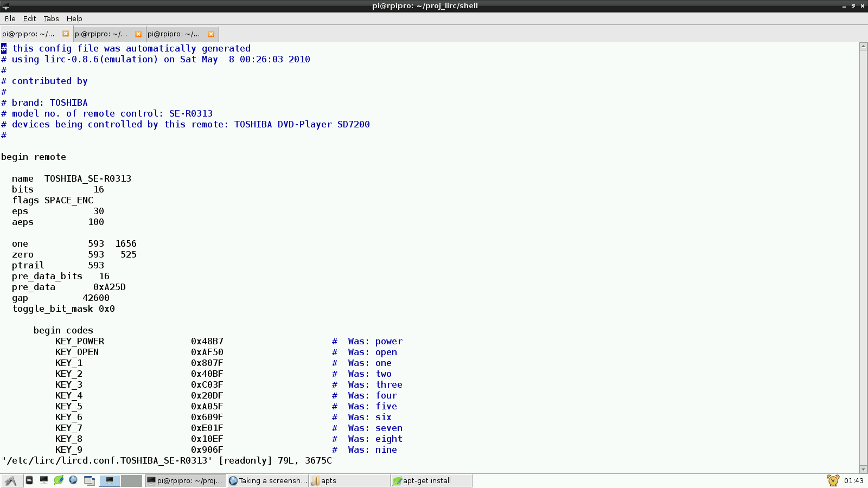The width and height of the screenshot is (868, 488).
Task: Click the KEY_POWER code name
Action: (80, 341)
